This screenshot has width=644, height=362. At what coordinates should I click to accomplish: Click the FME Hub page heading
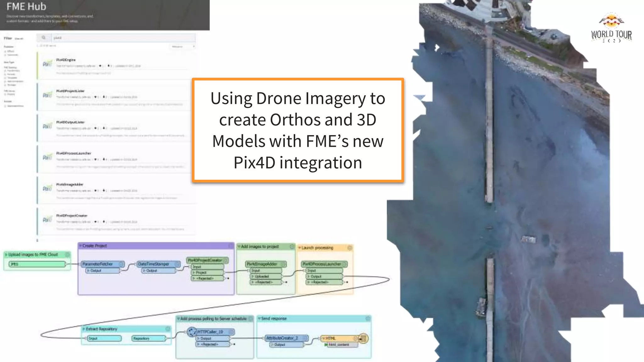(x=26, y=6)
